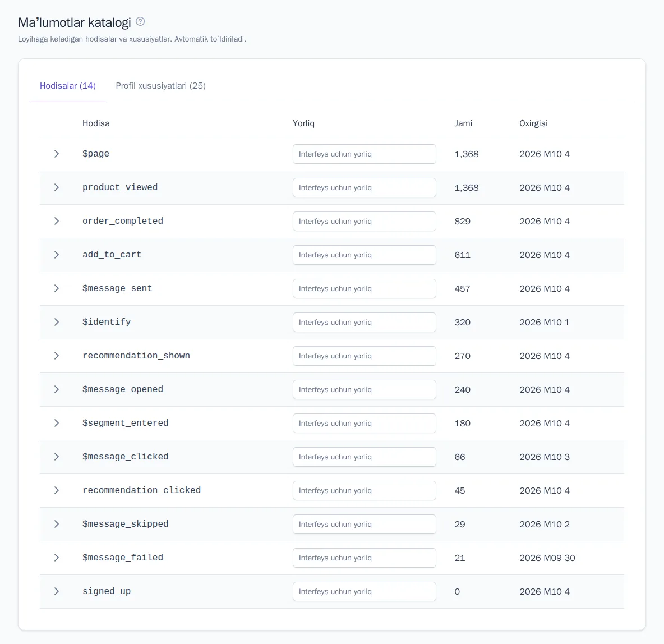Click the help icon beside Ma'lumotlar katalogi

[140, 22]
